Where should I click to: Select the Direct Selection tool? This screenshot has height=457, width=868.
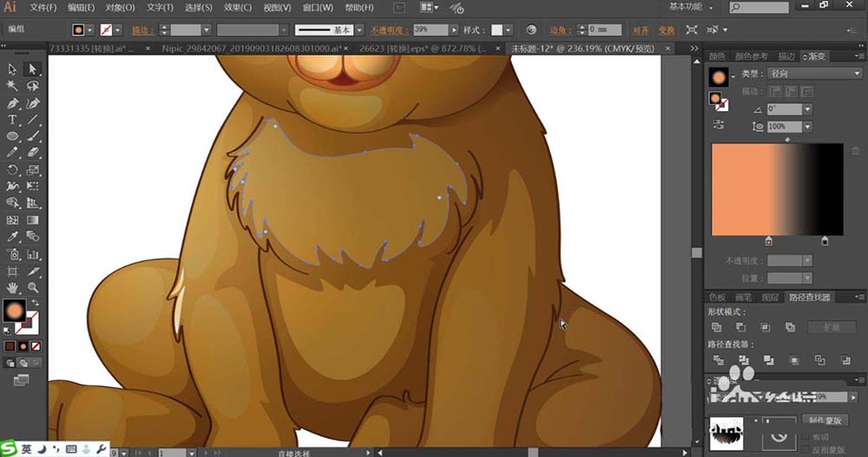[33, 69]
